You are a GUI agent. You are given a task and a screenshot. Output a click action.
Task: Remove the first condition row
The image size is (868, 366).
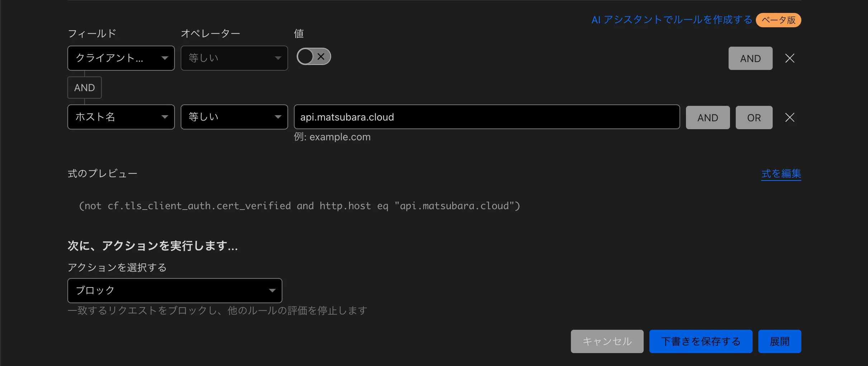point(790,58)
